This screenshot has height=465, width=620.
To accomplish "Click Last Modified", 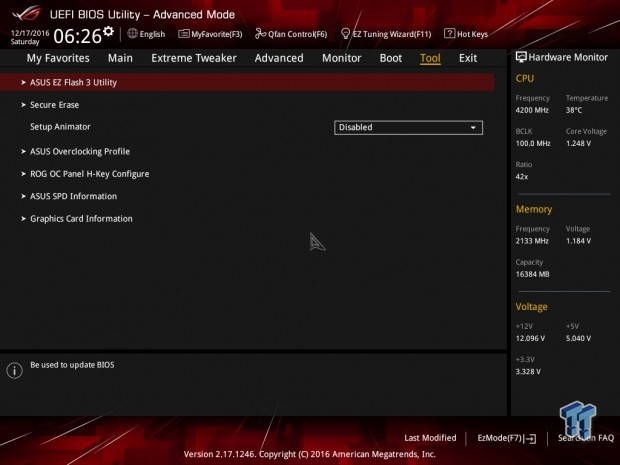I will [430, 438].
